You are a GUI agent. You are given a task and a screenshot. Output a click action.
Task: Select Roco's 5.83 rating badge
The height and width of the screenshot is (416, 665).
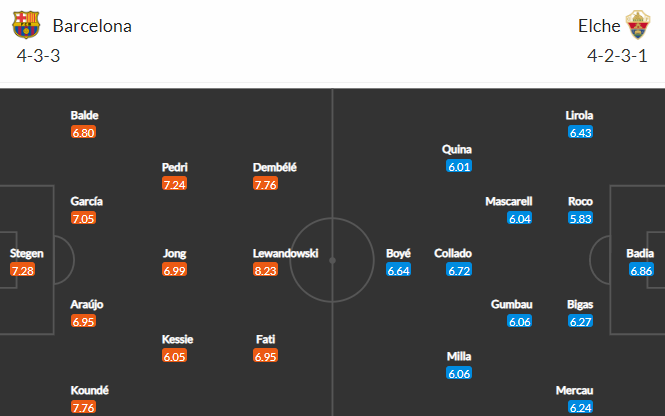click(x=580, y=218)
